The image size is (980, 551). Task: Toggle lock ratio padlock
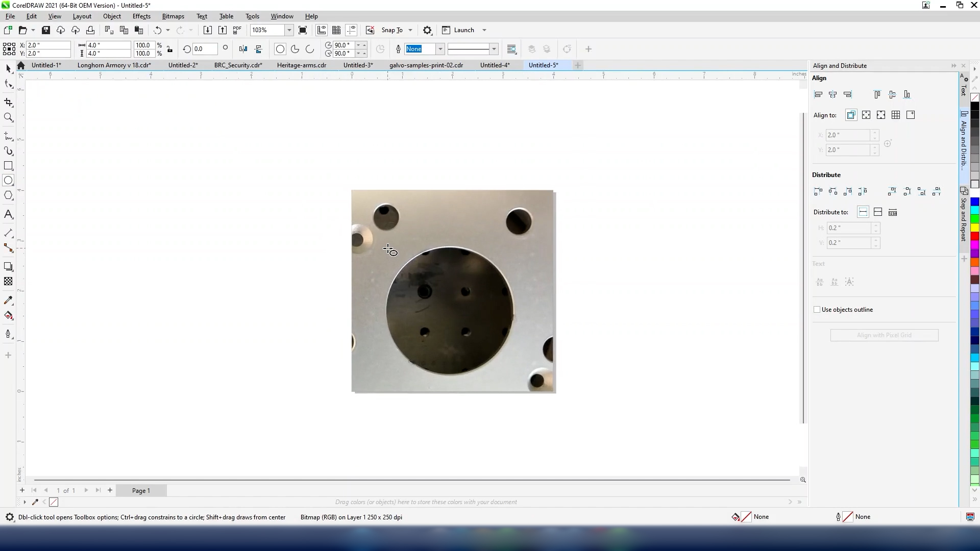[170, 49]
